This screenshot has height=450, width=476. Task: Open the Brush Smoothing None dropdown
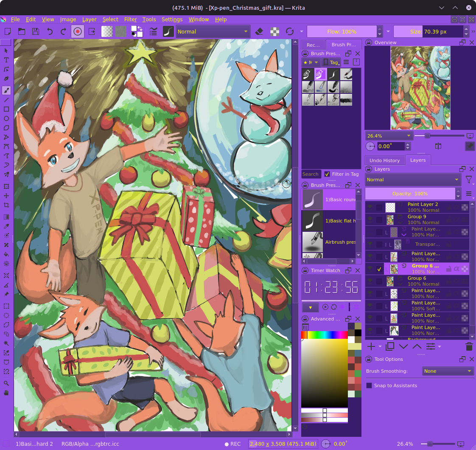pos(448,371)
